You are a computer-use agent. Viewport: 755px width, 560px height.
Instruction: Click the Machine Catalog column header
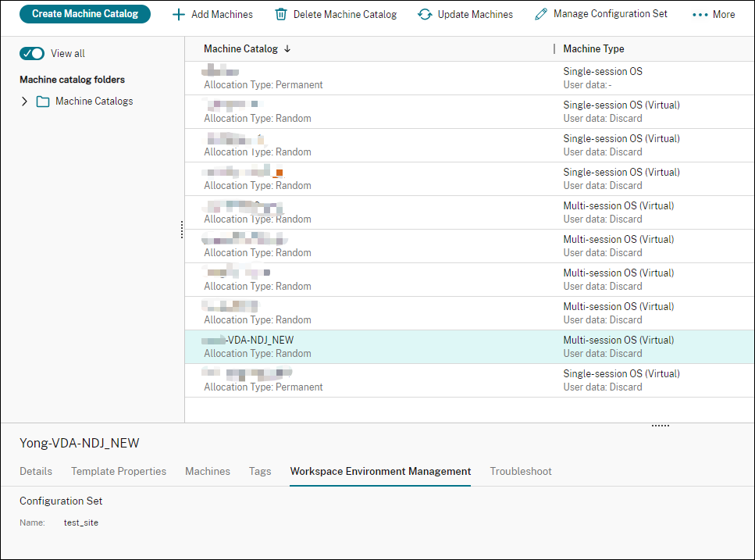click(240, 48)
